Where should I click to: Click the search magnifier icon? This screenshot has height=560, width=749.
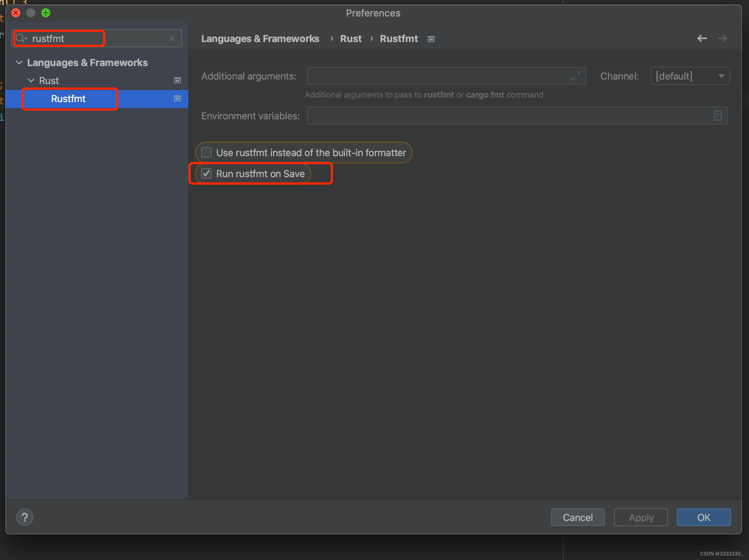coord(21,38)
